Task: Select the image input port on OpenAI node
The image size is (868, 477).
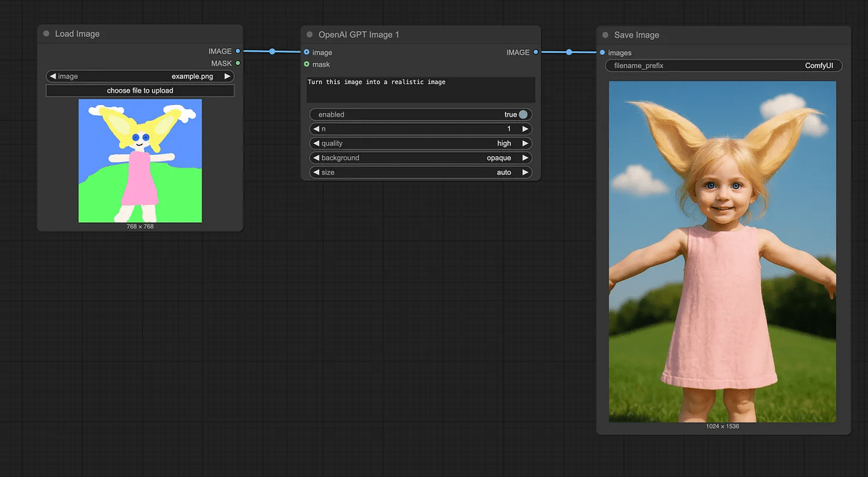Action: [x=307, y=52]
